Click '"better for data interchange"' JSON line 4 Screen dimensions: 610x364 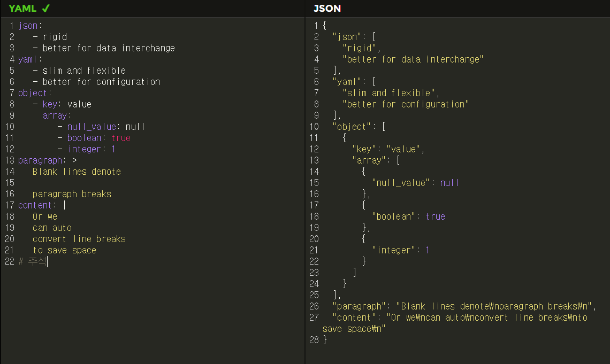(413, 59)
